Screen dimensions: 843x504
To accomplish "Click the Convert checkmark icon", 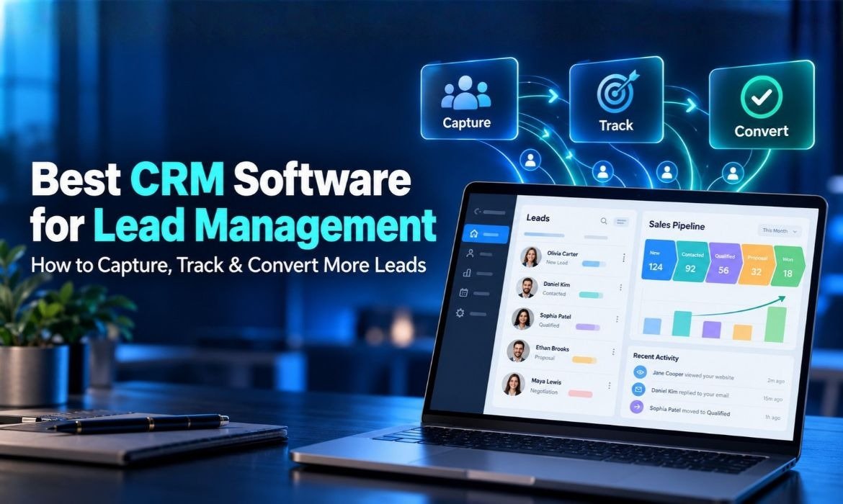I will 762,96.
